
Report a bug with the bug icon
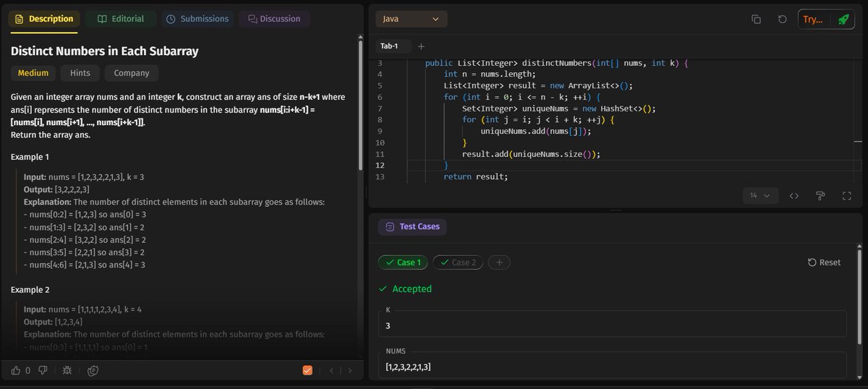click(x=67, y=370)
